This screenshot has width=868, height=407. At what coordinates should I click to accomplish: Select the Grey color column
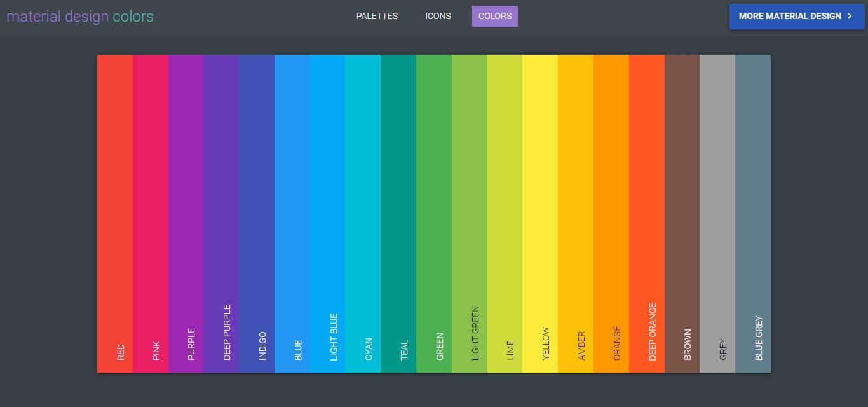(718, 214)
